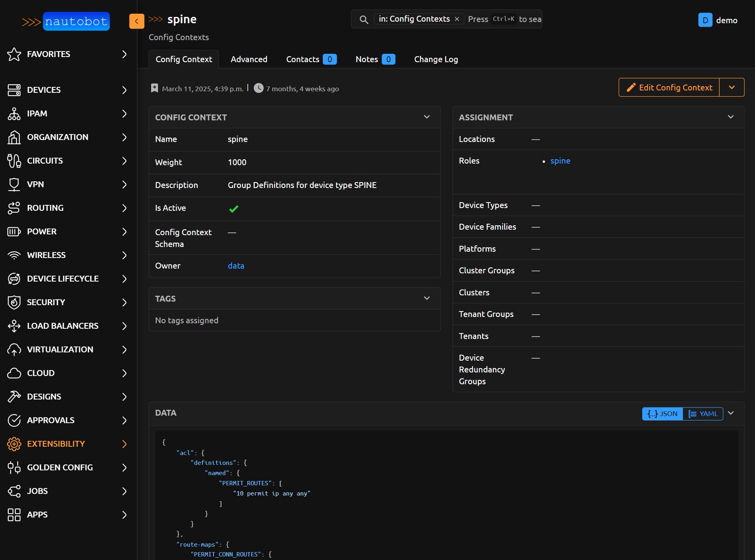Click the Golden Config icon
755x560 pixels.
pyautogui.click(x=14, y=468)
